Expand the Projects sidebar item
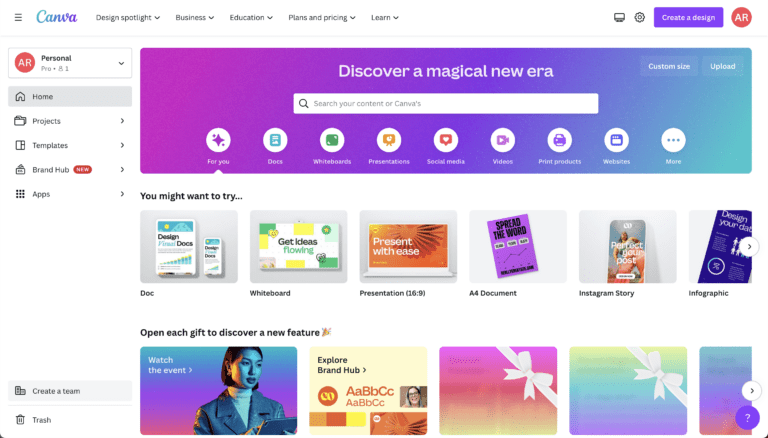768x438 pixels. click(70, 121)
